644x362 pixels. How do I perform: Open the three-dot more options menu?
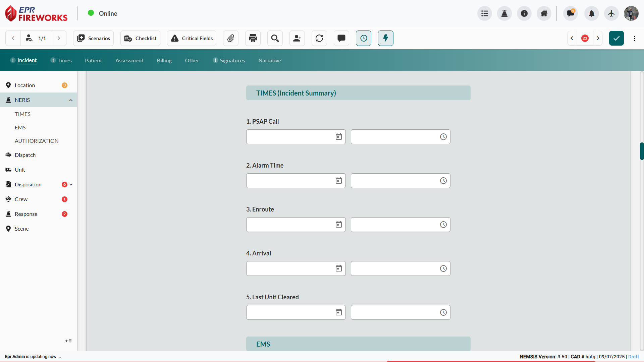pos(635,38)
